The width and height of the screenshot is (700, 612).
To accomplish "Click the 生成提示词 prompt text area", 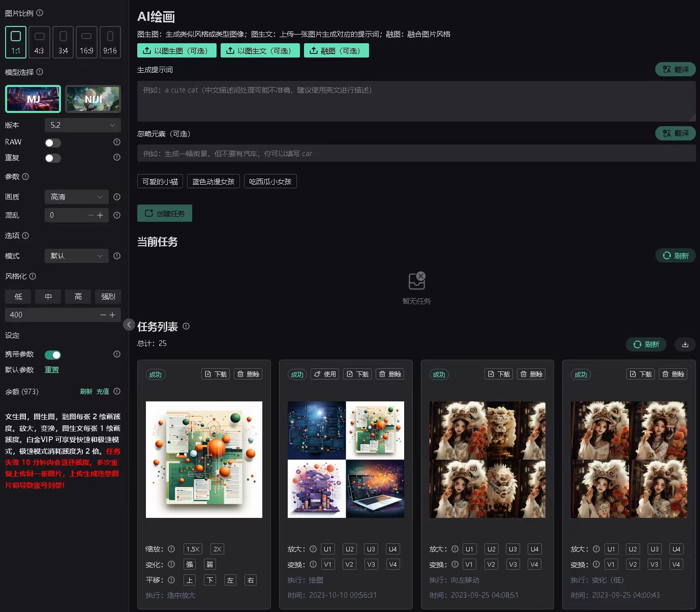I will (416, 101).
